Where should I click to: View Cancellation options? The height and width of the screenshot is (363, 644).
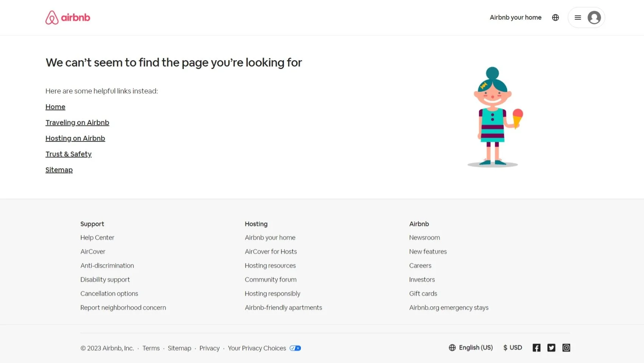[x=109, y=294]
